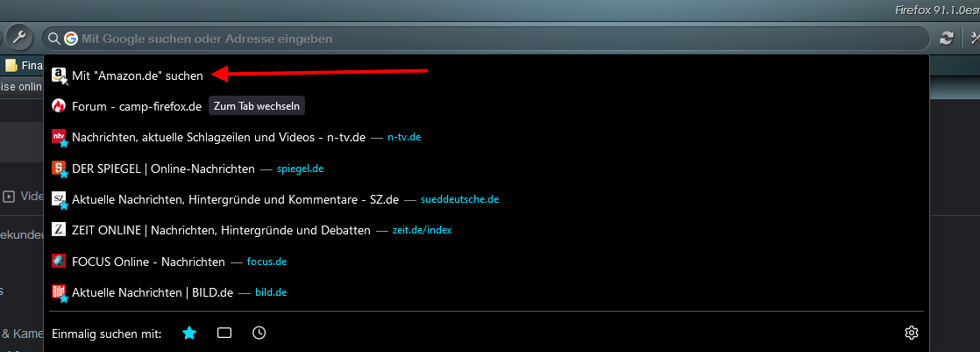Click the Spiegel favicon

point(60,169)
